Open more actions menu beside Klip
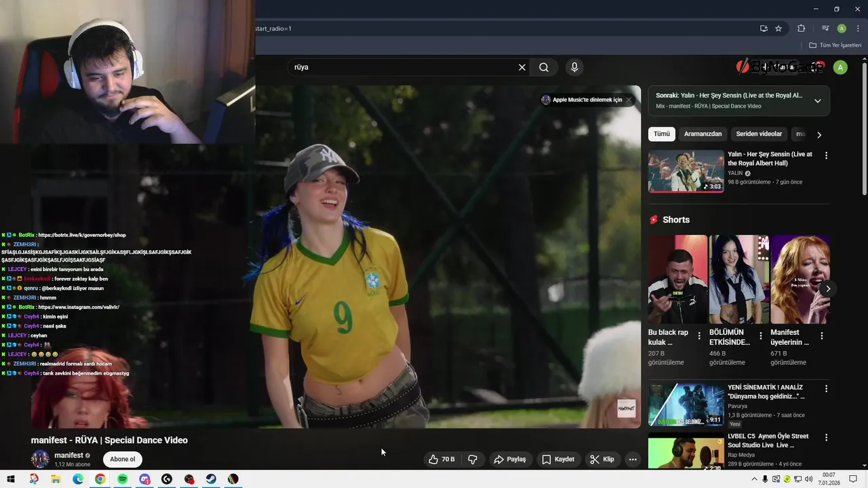The image size is (868, 488). 633,459
